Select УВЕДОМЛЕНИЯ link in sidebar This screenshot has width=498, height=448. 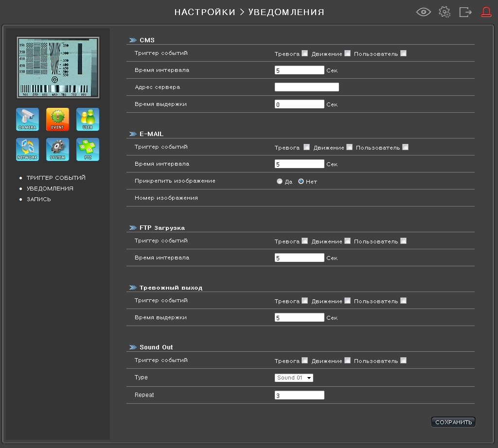click(50, 189)
